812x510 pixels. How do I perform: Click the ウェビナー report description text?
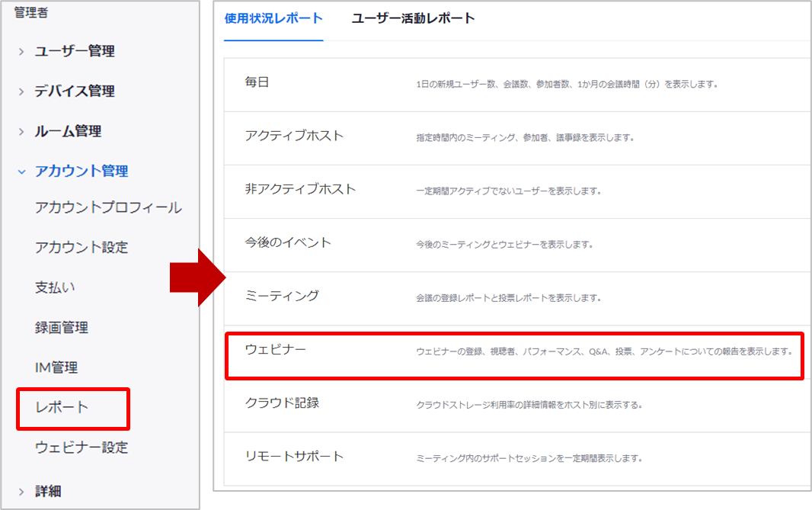tap(604, 351)
